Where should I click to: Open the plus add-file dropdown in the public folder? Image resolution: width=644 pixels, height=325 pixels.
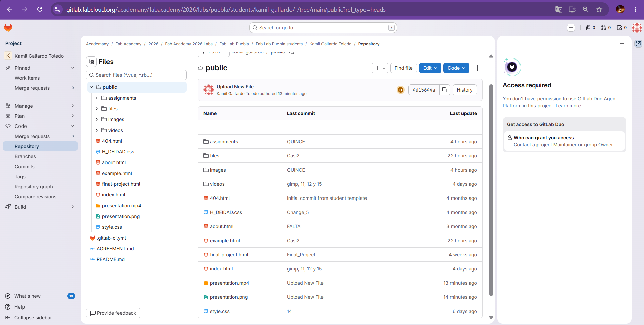(x=380, y=68)
